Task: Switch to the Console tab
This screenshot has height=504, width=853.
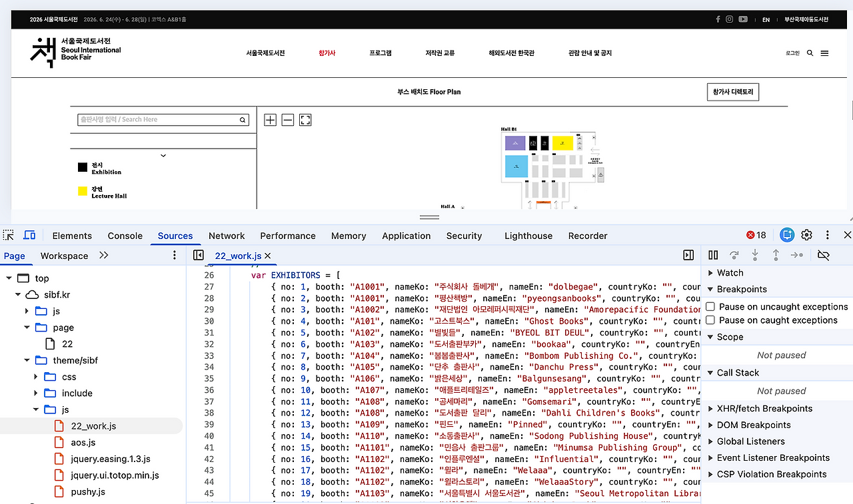Action: point(125,236)
